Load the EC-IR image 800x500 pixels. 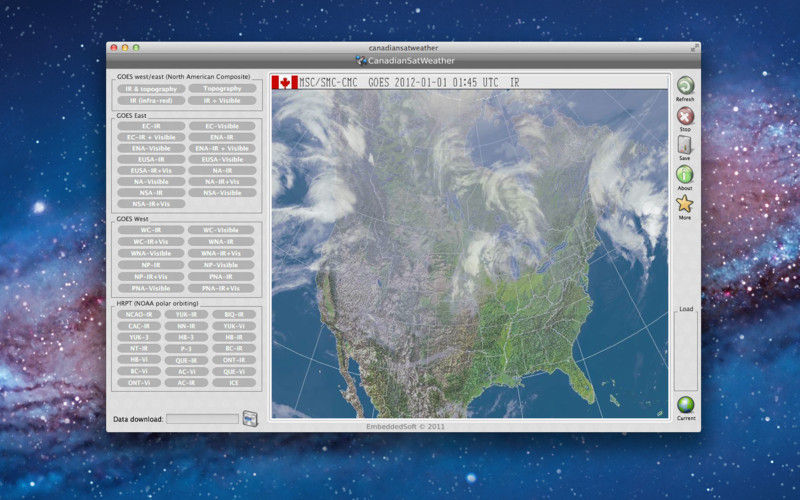151,126
